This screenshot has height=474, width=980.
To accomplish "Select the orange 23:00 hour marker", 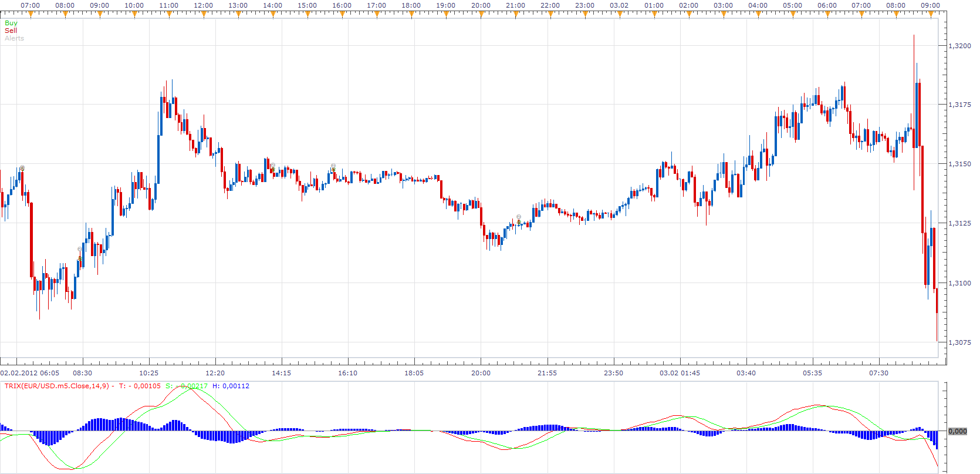I will [x=585, y=14].
